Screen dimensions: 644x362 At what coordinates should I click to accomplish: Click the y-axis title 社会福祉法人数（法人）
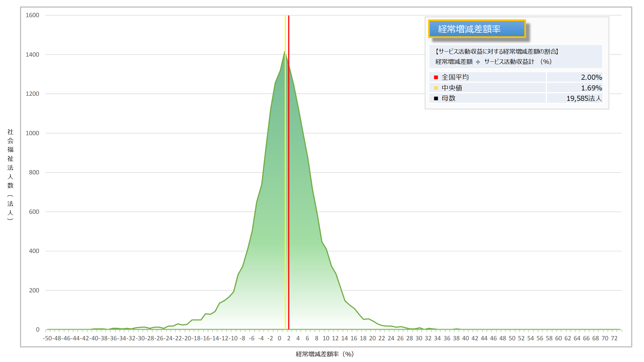click(x=10, y=174)
